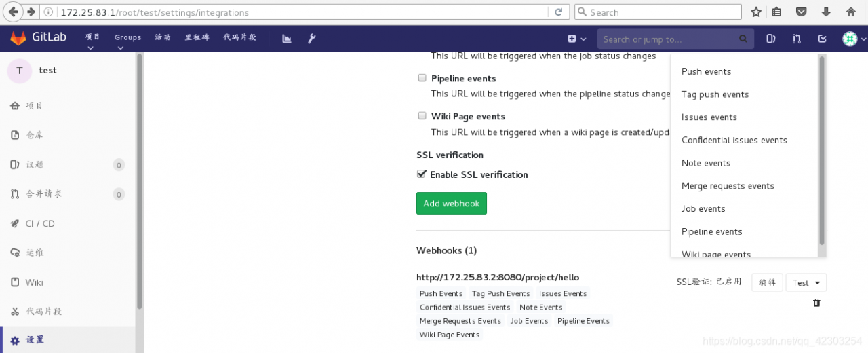Screen dimensions: 868x353
Task: Open merge requests icon in top navbar
Action: (x=797, y=39)
